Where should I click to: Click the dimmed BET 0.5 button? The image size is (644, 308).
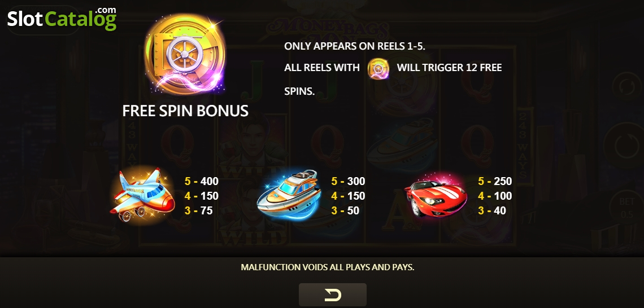[626, 209]
